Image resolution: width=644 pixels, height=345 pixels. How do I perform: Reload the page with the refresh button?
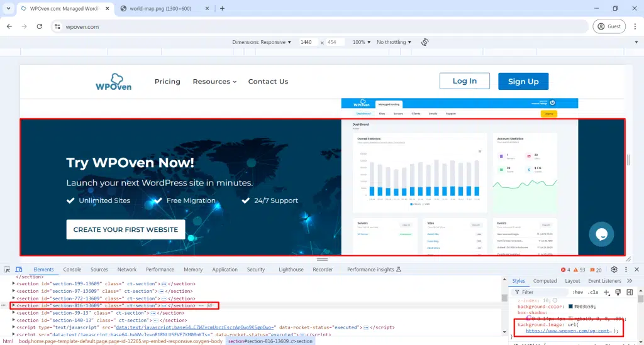(40, 26)
